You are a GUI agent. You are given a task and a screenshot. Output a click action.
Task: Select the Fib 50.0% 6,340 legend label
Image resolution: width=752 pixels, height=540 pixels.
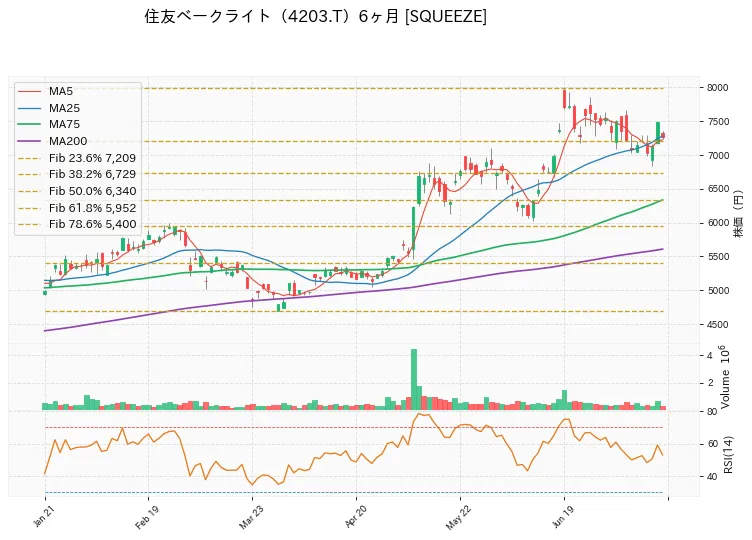tap(92, 191)
